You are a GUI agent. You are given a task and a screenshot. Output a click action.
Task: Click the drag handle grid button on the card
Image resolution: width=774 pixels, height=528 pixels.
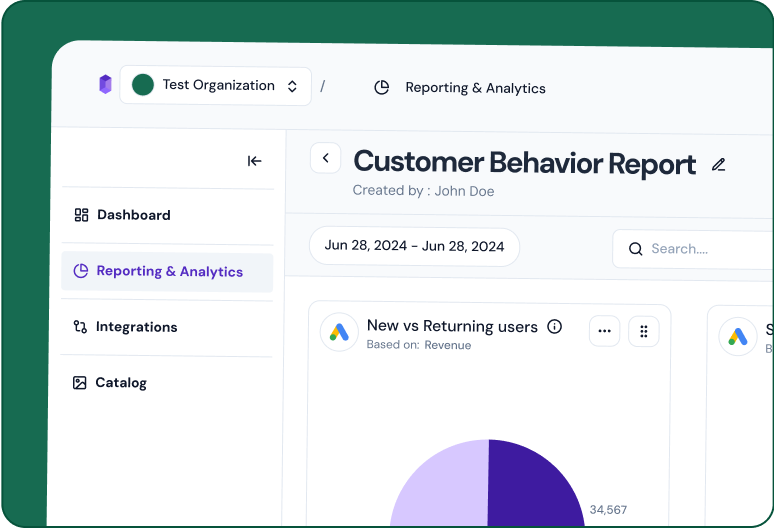(643, 332)
